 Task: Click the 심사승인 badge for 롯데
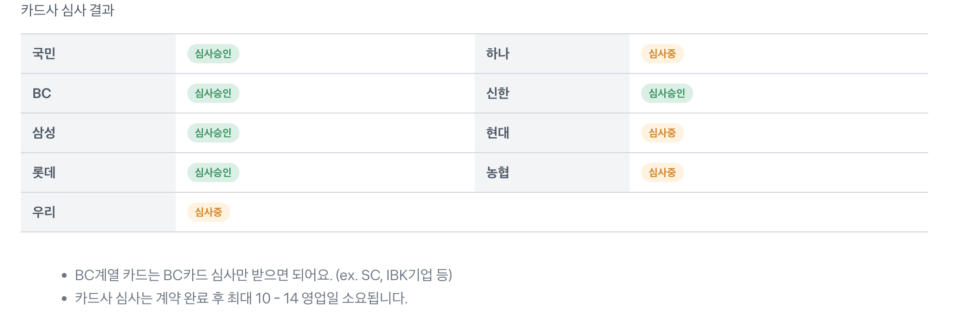(213, 172)
